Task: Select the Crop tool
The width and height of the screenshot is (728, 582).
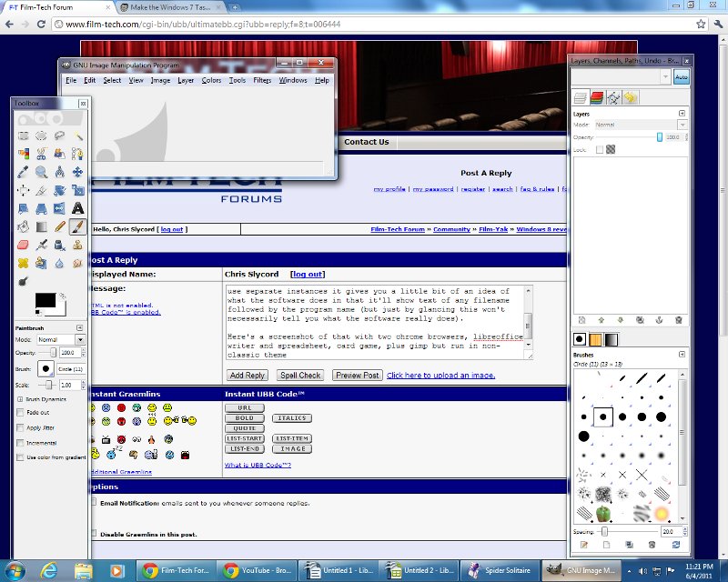Action: [41, 190]
